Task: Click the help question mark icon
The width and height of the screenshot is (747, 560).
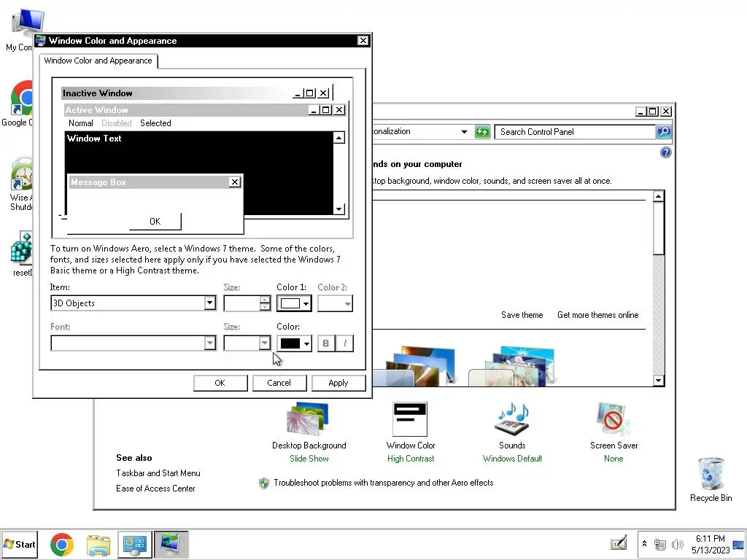Action: tap(665, 152)
